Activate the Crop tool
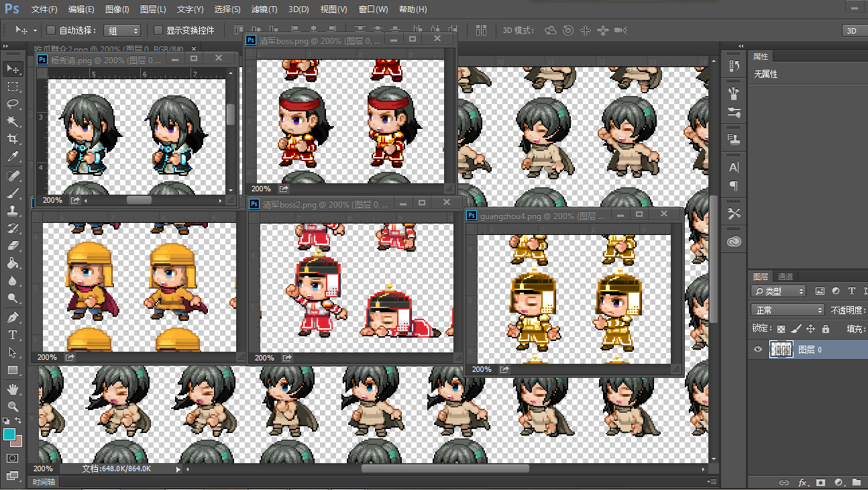This screenshot has height=490, width=868. click(13, 139)
